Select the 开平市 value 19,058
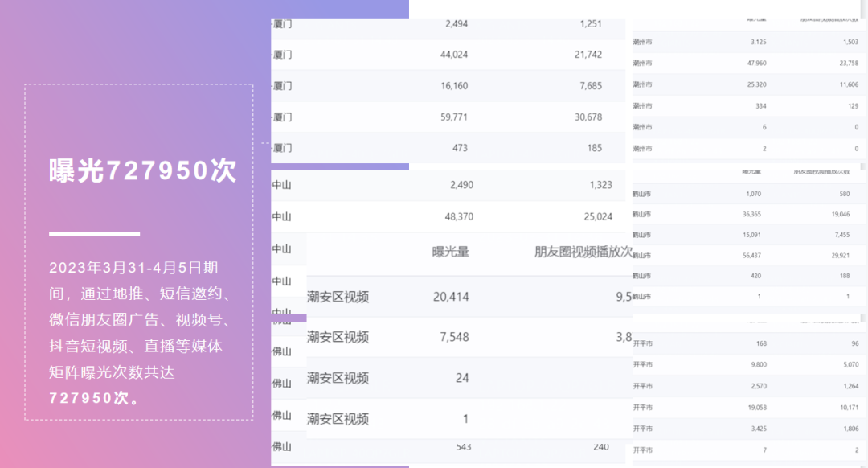Viewport: 868px width, 468px height. 757,407
